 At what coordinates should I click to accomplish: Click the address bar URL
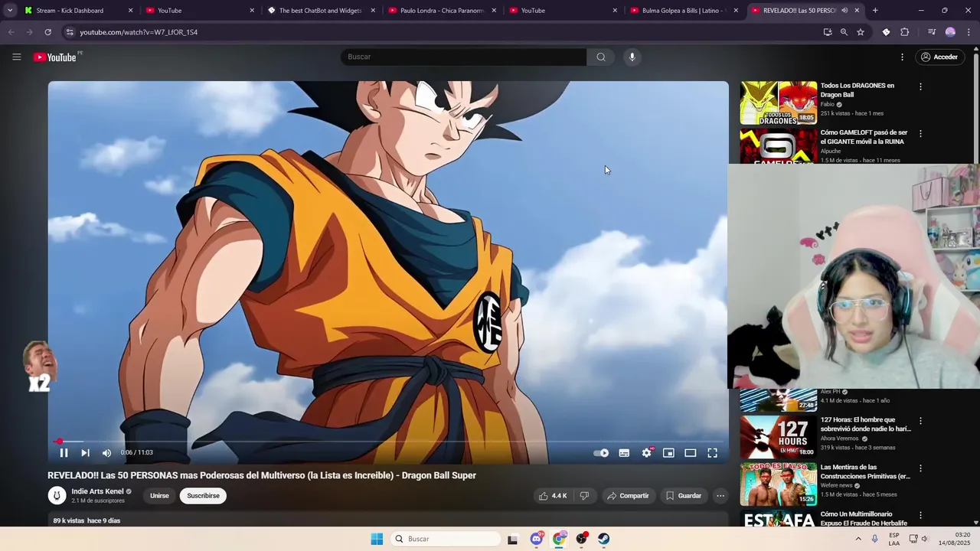click(139, 32)
